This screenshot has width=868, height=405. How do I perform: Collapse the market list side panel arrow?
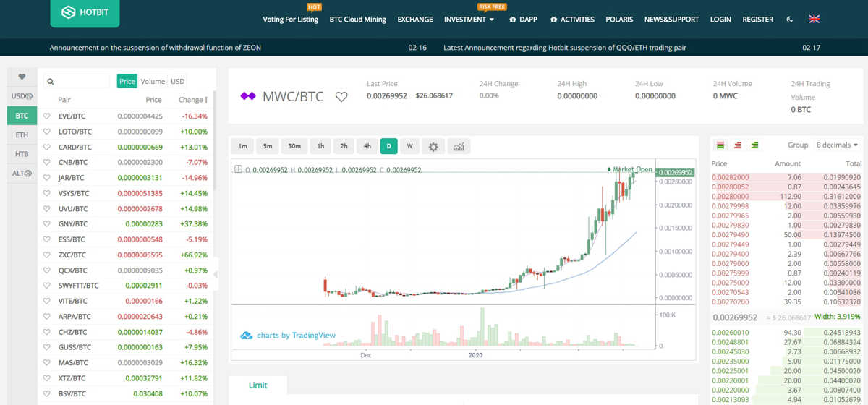click(x=216, y=274)
